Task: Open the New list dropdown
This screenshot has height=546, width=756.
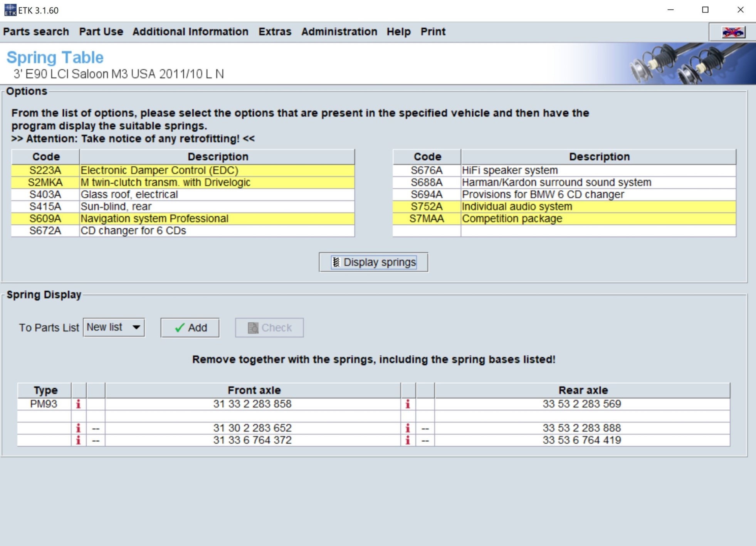Action: coord(114,327)
